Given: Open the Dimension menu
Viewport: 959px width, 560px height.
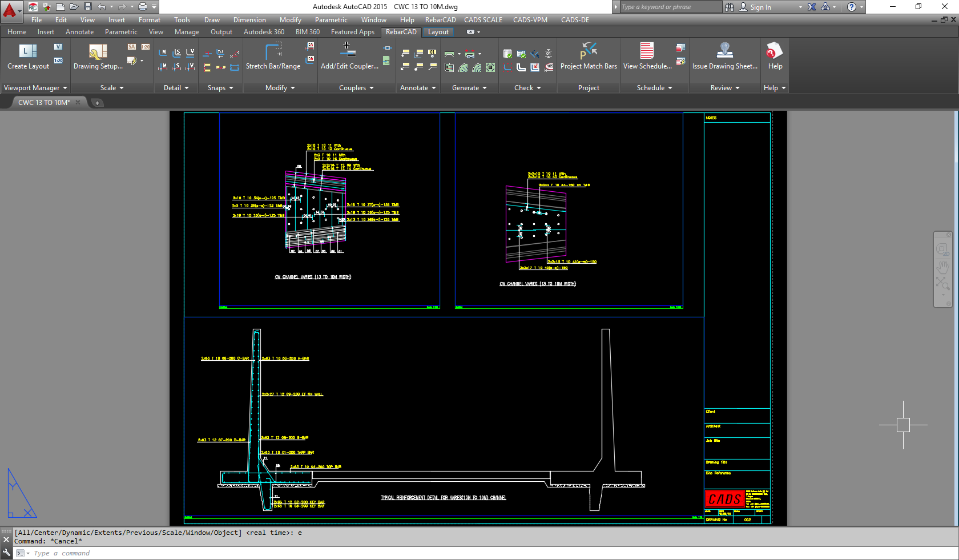Looking at the screenshot, I should click(x=249, y=19).
